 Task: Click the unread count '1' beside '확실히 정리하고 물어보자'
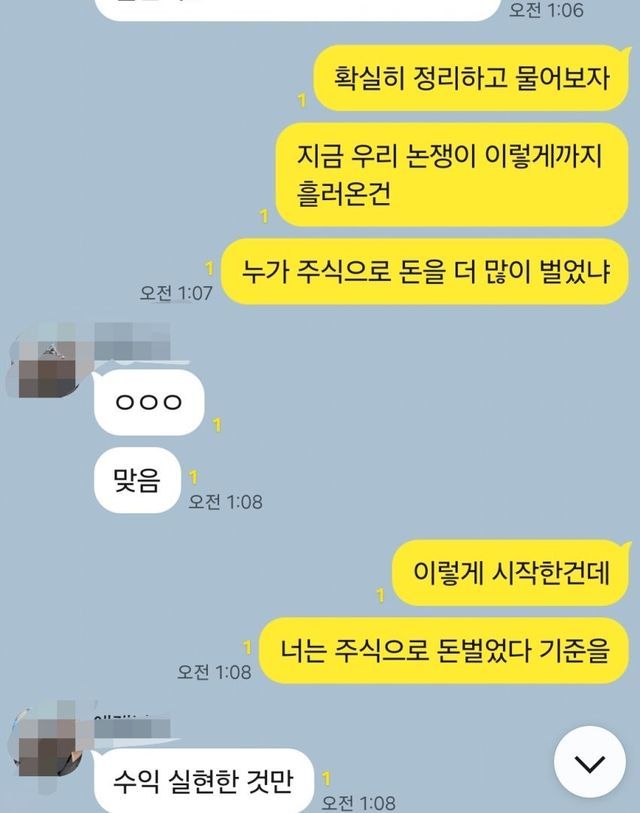tap(302, 101)
